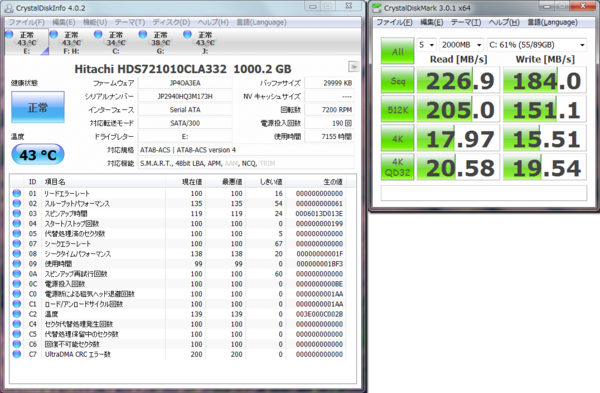This screenshot has width=600, height=393.
Task: Click status orb of attribute 08 シークタイムパフォーマンス
Action: click(16, 253)
